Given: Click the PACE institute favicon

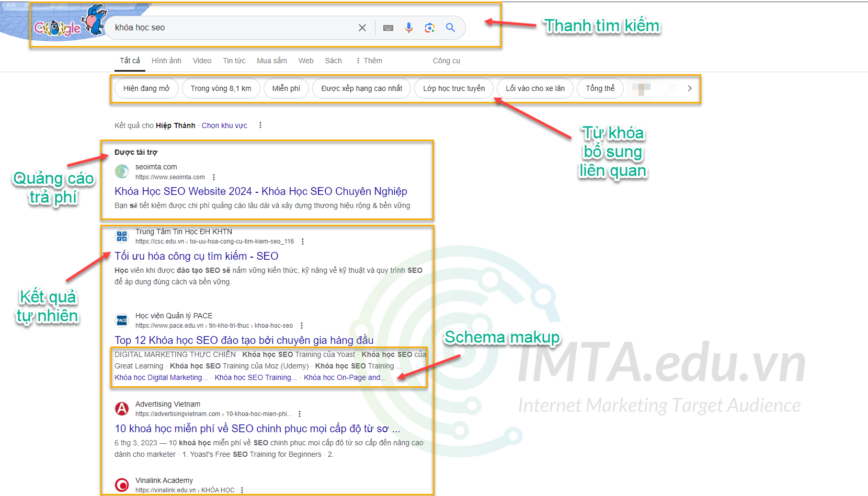Looking at the screenshot, I should 122,320.
